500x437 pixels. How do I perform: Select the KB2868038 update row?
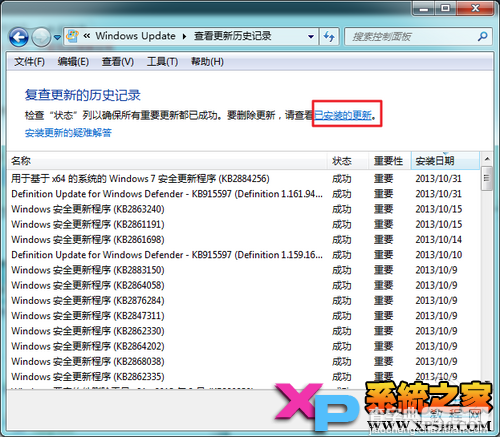coord(243,361)
